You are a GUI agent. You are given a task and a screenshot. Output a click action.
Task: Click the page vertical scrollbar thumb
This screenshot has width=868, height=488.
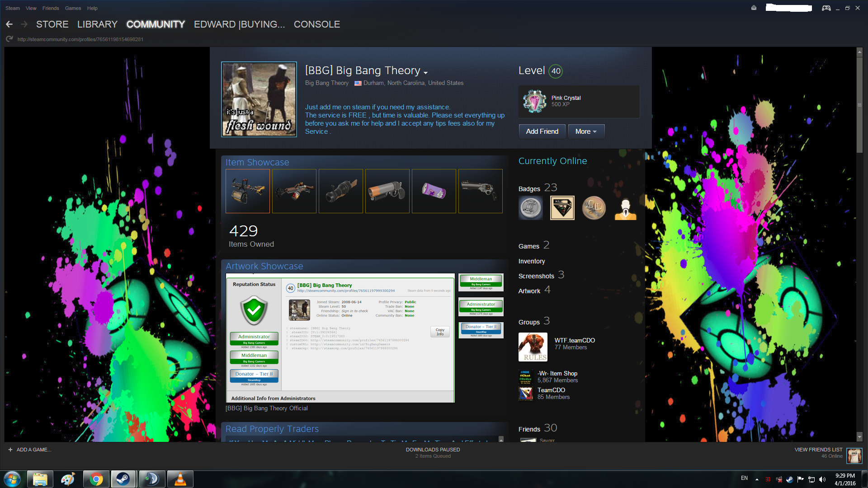859,104
